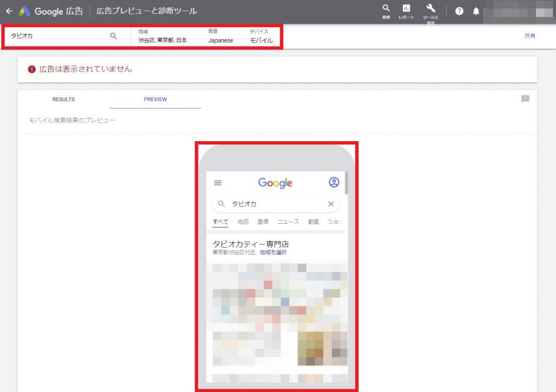Image resolution: width=556 pixels, height=392 pixels.
Task: Click the preview search box text タピオカ
Action: click(244, 204)
